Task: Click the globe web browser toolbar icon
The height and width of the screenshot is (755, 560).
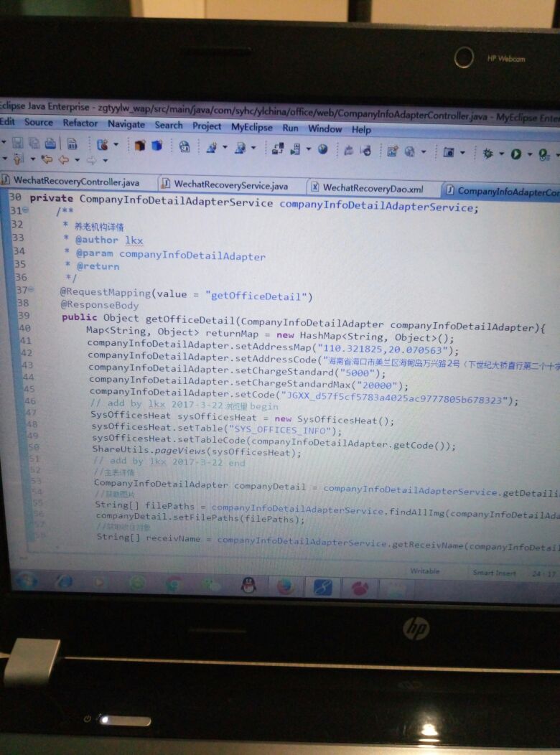Action: [323, 149]
